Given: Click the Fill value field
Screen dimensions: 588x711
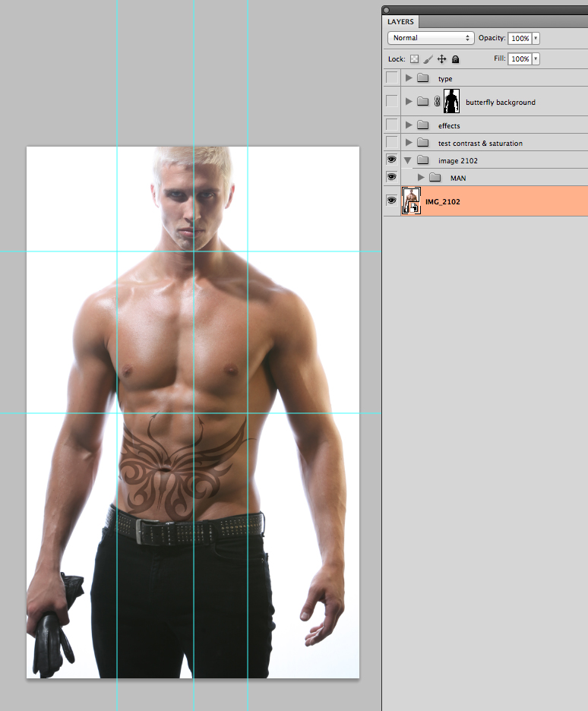Looking at the screenshot, I should (x=520, y=58).
